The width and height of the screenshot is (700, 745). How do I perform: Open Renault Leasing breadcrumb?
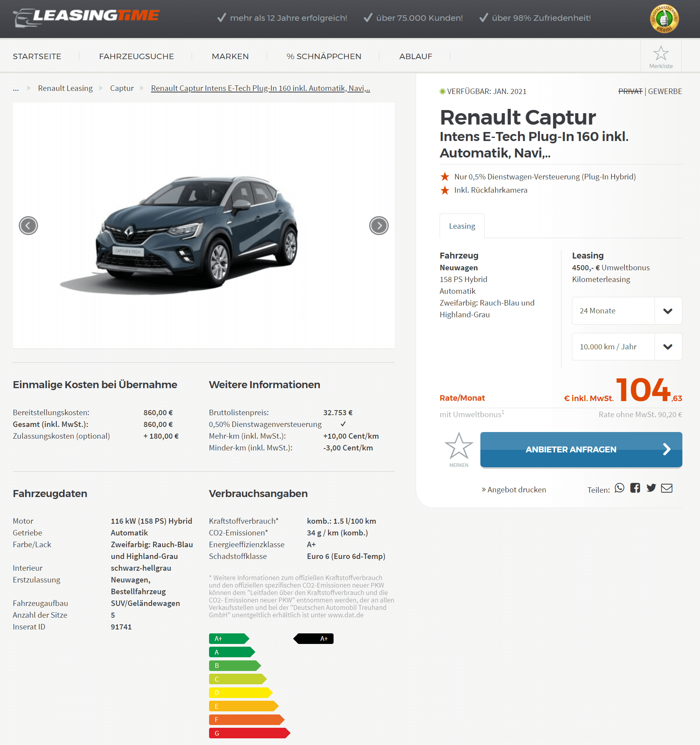(65, 88)
